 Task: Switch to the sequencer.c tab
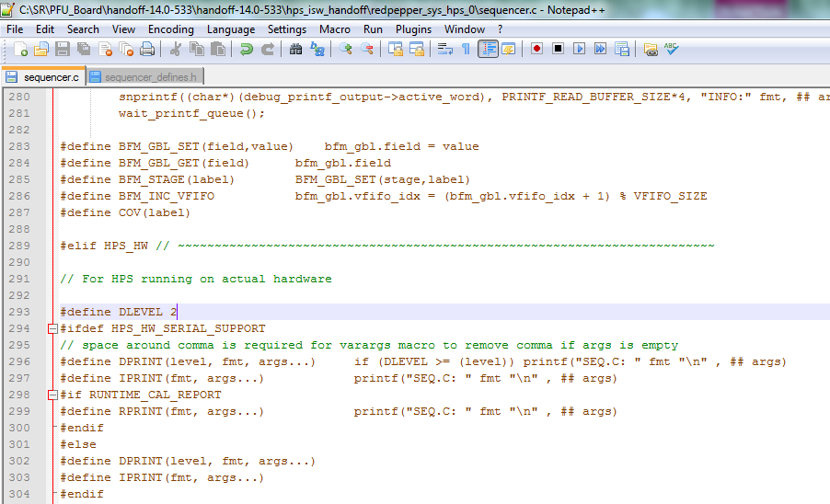[43, 76]
